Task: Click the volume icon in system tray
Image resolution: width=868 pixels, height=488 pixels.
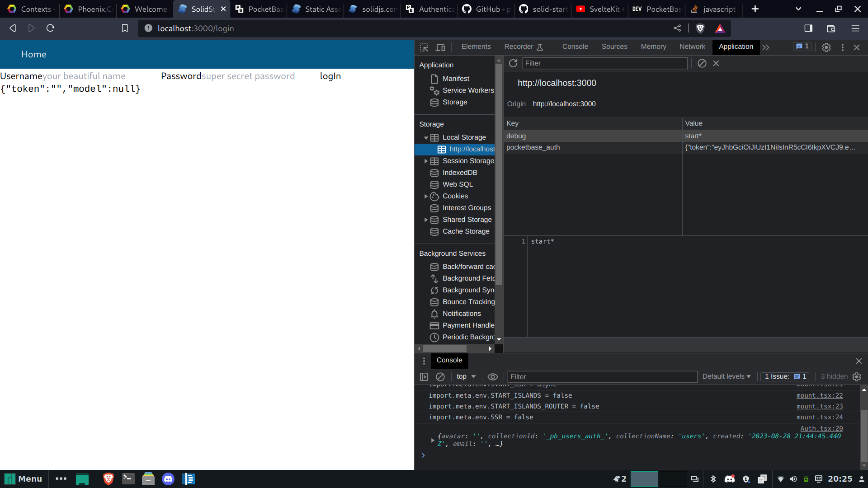Action: pos(793,479)
